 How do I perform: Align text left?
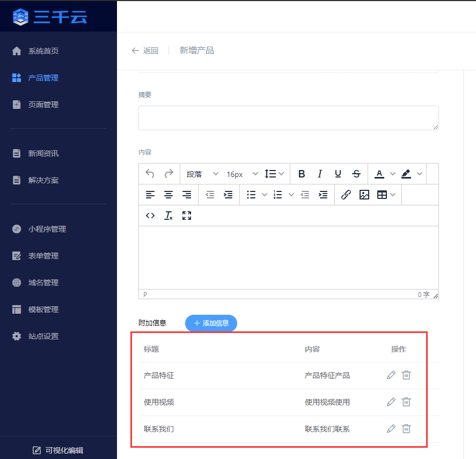150,195
